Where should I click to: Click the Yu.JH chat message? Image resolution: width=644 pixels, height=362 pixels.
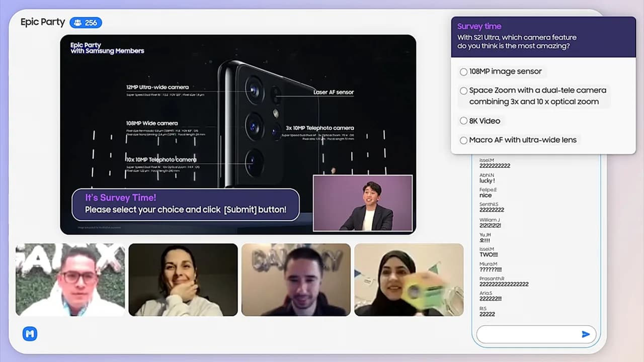[x=485, y=240]
